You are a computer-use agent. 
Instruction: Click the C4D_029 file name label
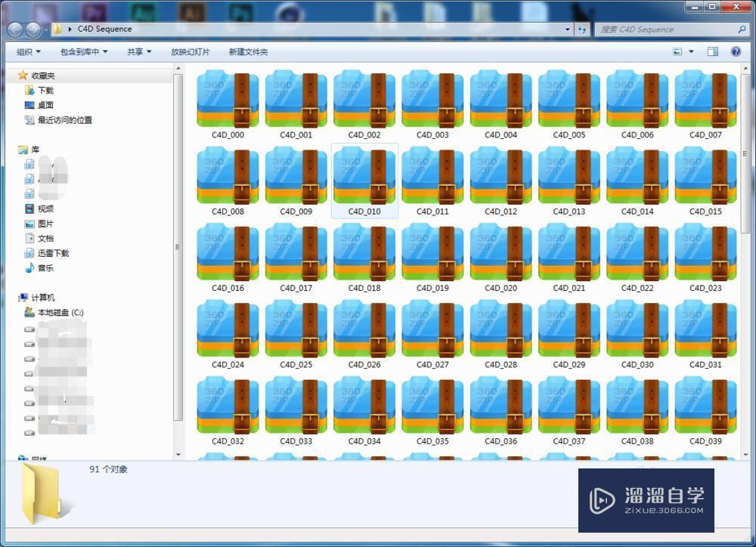pos(569,365)
